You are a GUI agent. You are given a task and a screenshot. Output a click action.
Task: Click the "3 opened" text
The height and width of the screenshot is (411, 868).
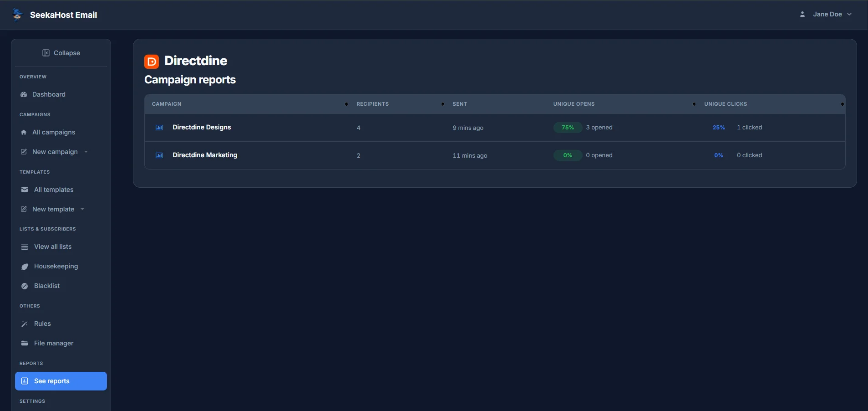tap(599, 128)
